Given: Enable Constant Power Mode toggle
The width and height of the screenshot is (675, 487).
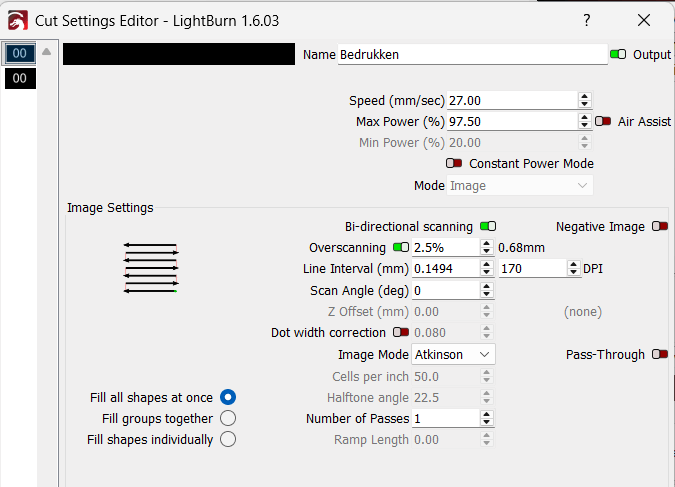Looking at the screenshot, I should click(454, 163).
